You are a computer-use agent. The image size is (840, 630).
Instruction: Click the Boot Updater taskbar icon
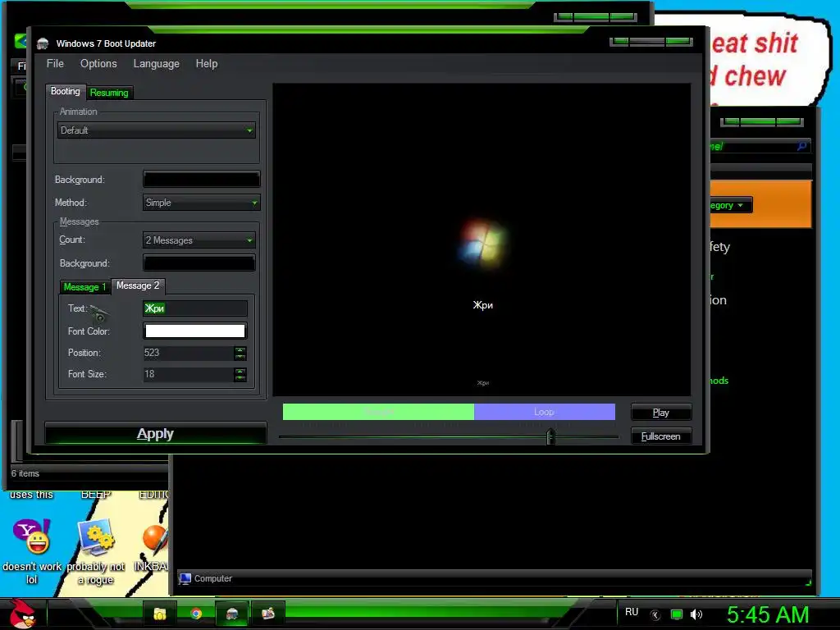point(232,614)
